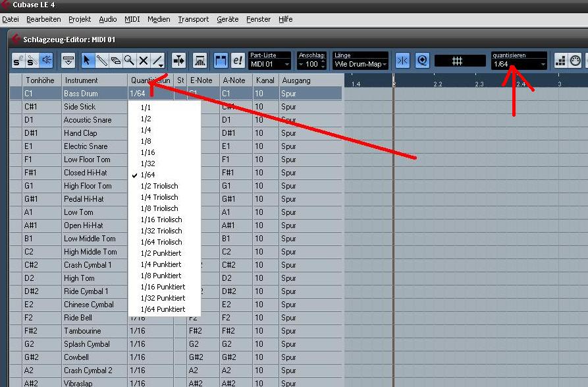Open the Audio menu
The height and width of the screenshot is (387, 588).
[x=108, y=19]
